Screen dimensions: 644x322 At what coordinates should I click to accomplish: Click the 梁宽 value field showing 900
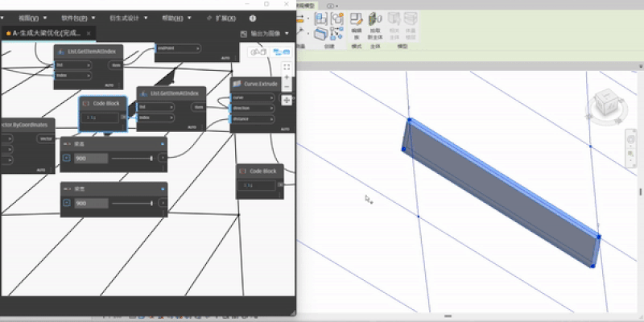pos(91,204)
